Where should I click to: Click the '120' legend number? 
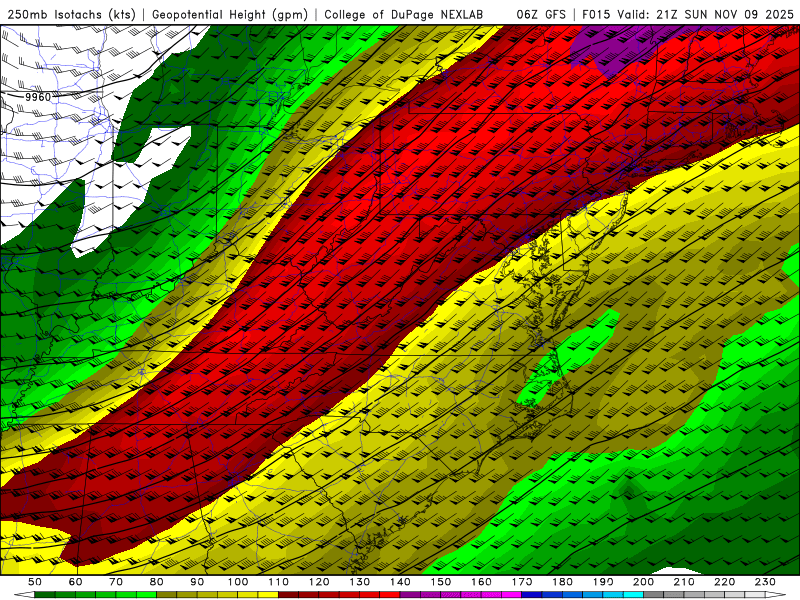tap(319, 582)
